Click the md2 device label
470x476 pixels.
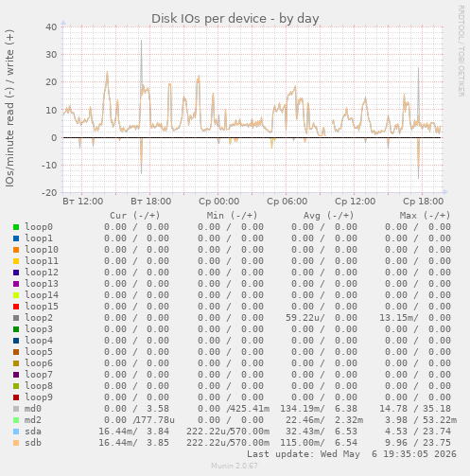pyautogui.click(x=33, y=420)
